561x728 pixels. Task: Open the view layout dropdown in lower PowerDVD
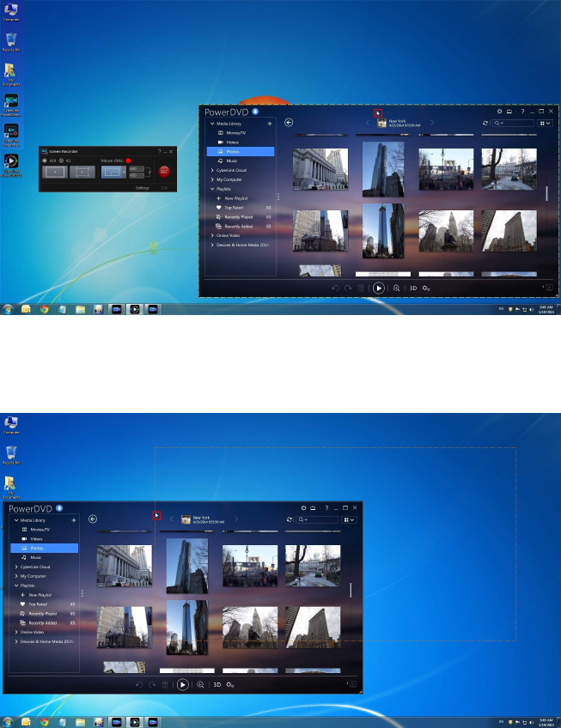tap(349, 519)
